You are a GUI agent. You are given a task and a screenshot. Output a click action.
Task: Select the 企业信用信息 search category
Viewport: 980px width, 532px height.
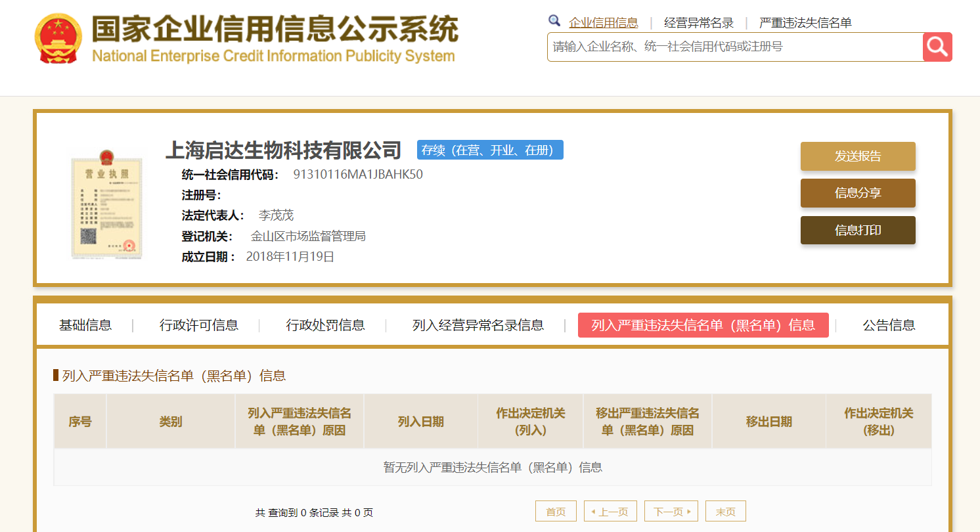[604, 23]
